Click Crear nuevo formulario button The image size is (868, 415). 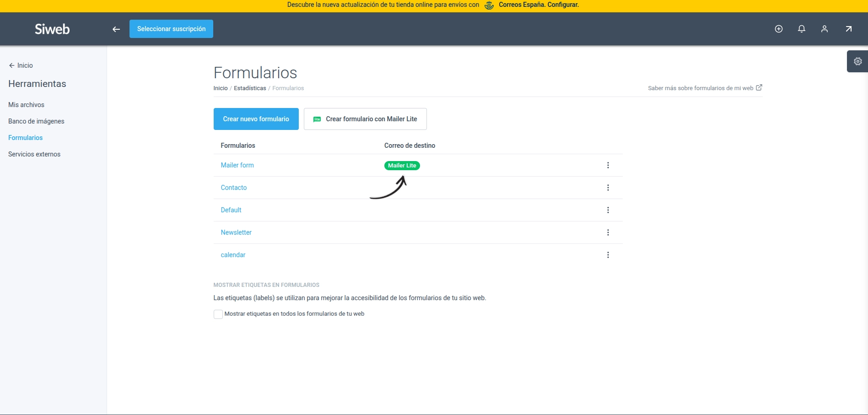[256, 119]
